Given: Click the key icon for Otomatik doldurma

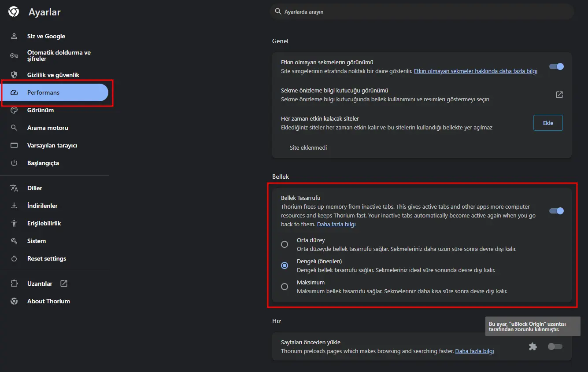Looking at the screenshot, I should pyautogui.click(x=14, y=55).
